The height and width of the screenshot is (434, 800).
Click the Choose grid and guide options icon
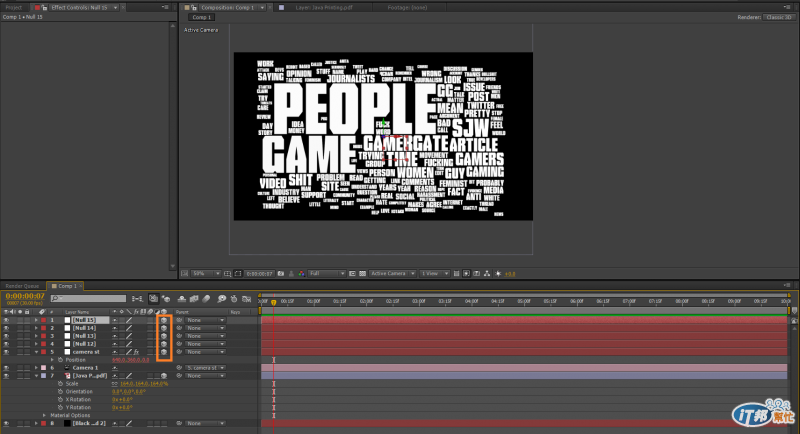(228, 274)
